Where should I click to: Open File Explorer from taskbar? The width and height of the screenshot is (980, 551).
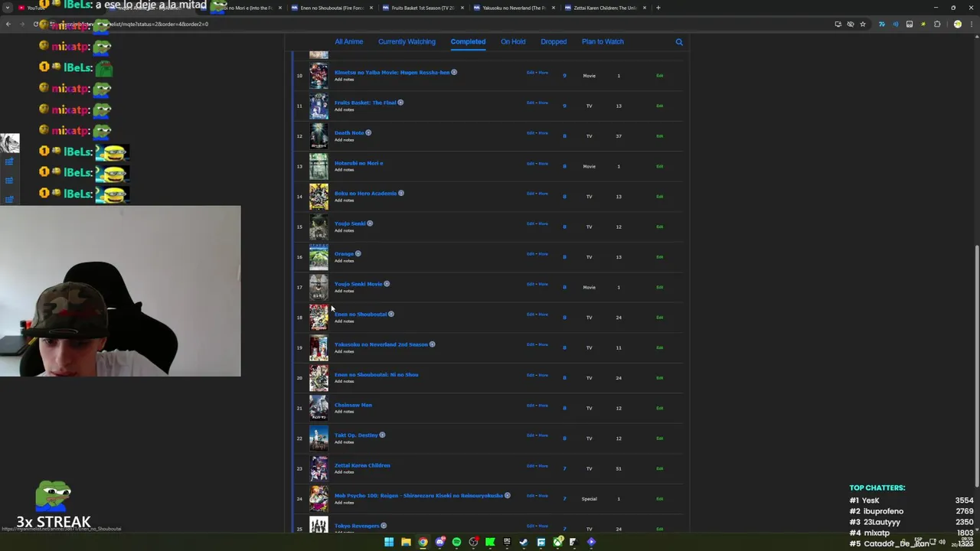(x=406, y=542)
